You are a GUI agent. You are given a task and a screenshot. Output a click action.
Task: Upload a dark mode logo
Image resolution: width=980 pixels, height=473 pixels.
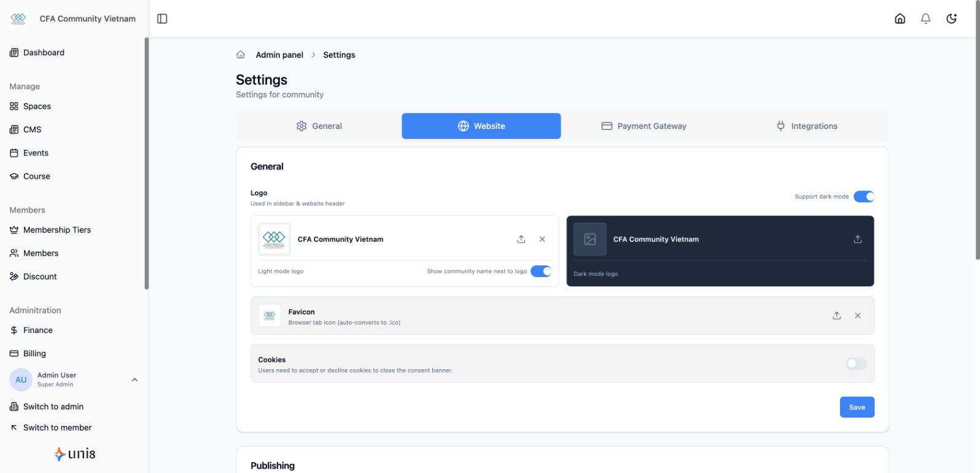pos(857,239)
